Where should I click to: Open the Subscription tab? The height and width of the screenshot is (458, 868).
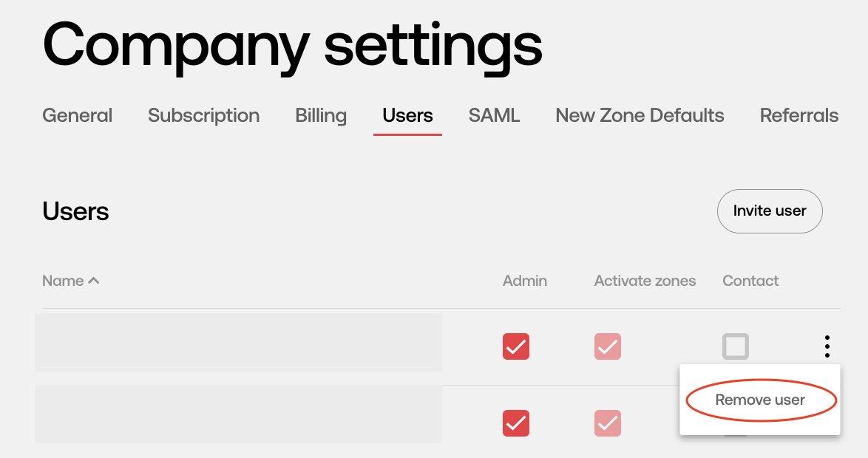point(204,115)
